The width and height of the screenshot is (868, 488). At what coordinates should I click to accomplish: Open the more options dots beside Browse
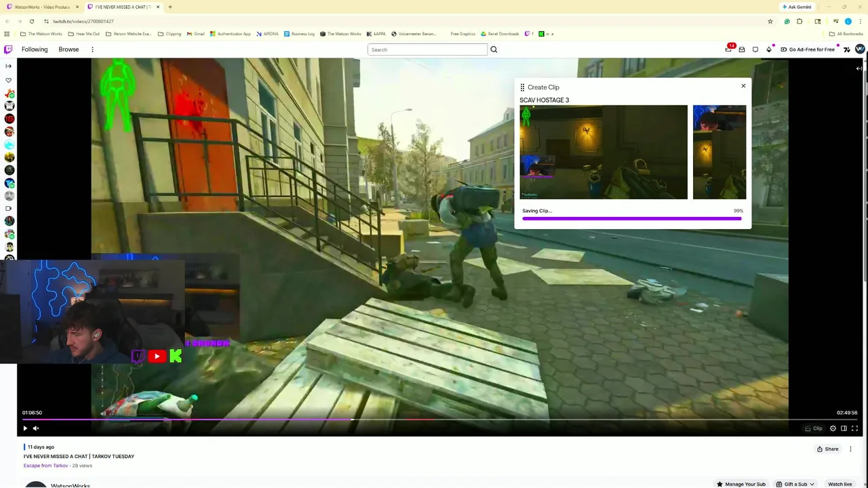(92, 49)
